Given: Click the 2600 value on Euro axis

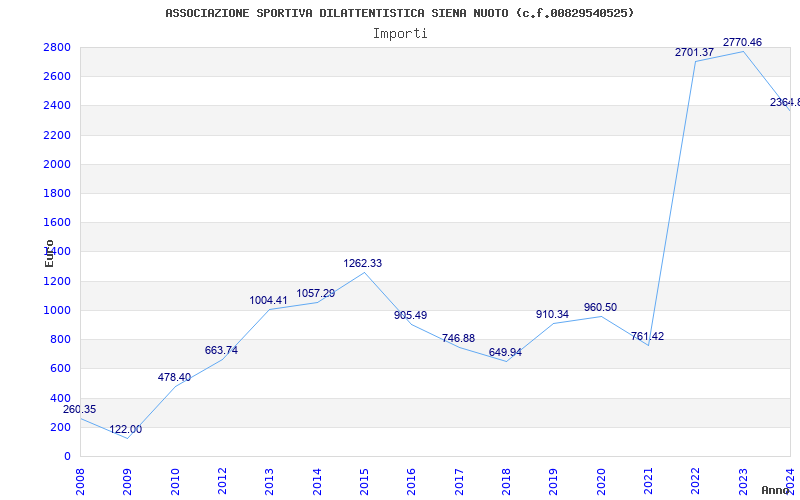Looking at the screenshot, I should 57,77.
